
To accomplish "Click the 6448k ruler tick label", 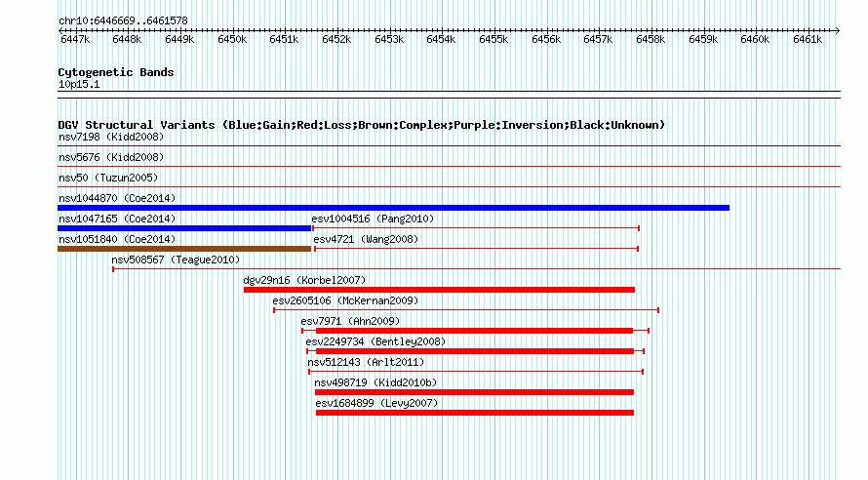I will point(127,39).
